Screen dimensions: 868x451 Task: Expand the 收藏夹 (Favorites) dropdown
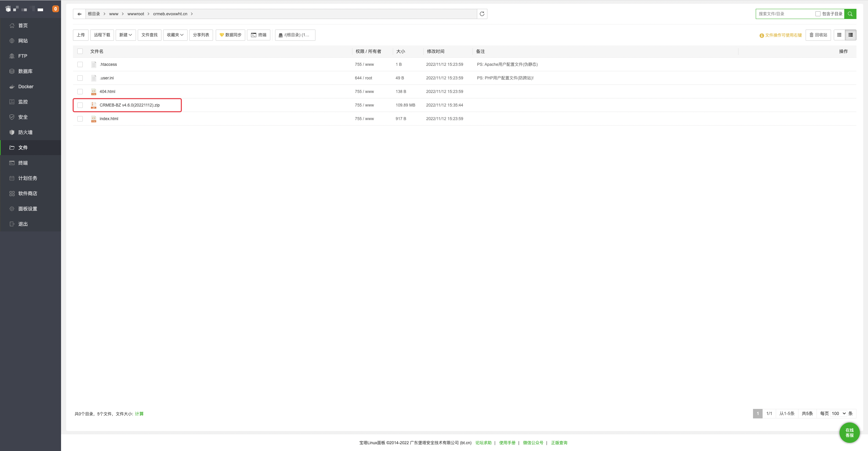pyautogui.click(x=175, y=35)
